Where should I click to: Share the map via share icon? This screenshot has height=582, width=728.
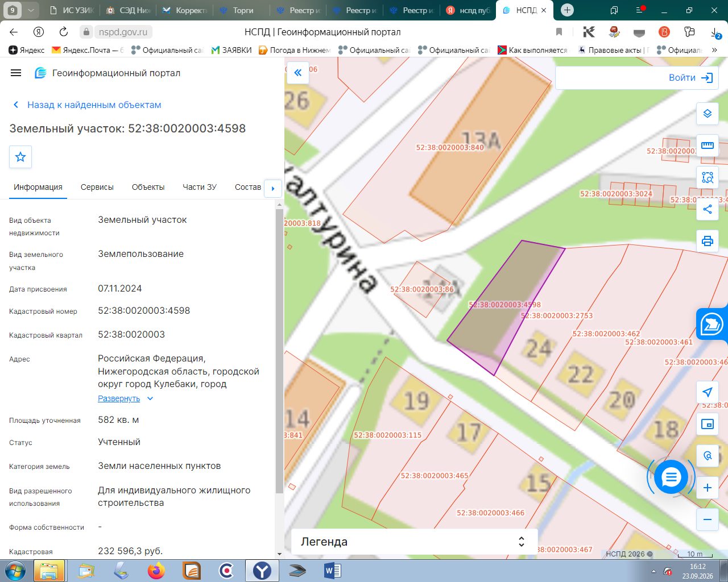click(x=708, y=209)
